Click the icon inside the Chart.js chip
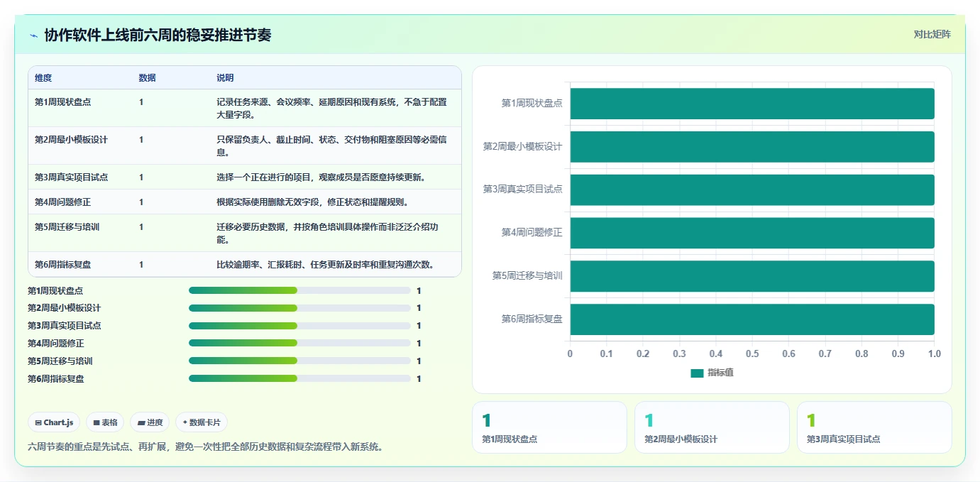Screen dimensions: 980x482 38,422
